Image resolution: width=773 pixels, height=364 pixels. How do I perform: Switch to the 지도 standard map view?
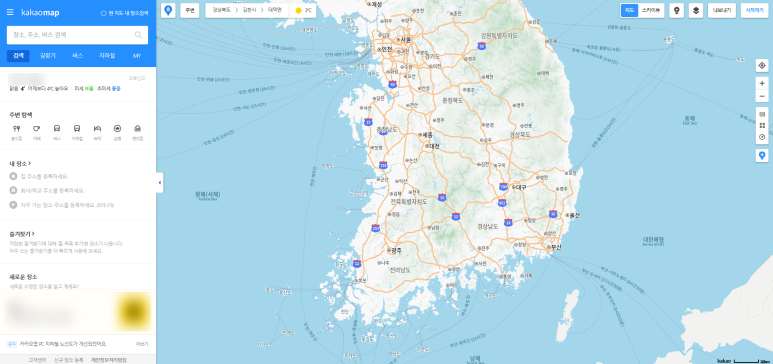coord(630,10)
